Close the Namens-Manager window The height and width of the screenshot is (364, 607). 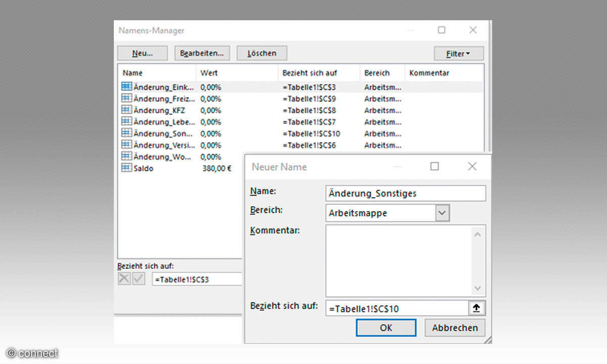click(473, 30)
